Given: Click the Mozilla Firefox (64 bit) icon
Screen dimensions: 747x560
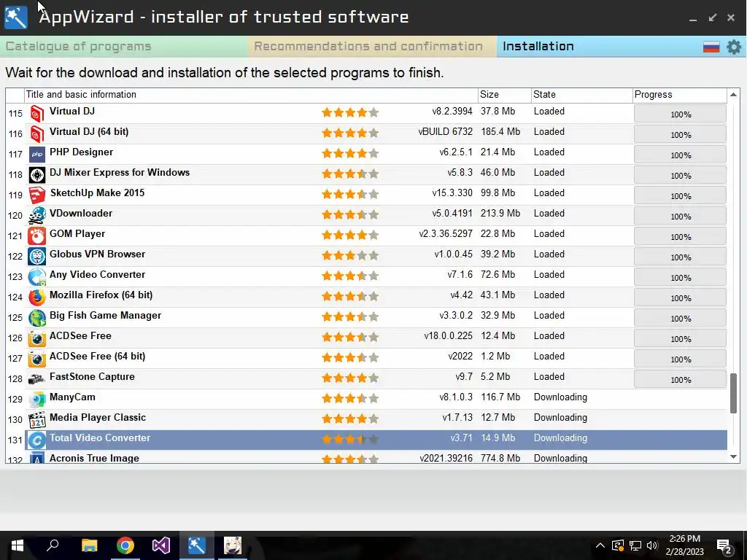Looking at the screenshot, I should (36, 297).
